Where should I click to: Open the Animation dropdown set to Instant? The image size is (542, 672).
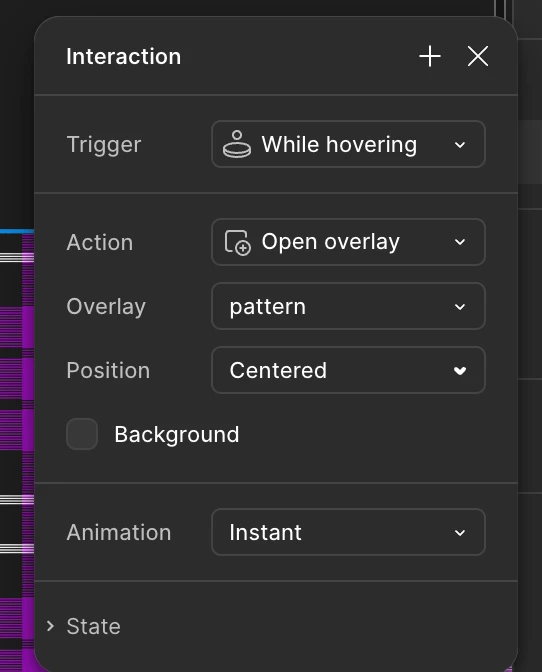click(x=348, y=532)
